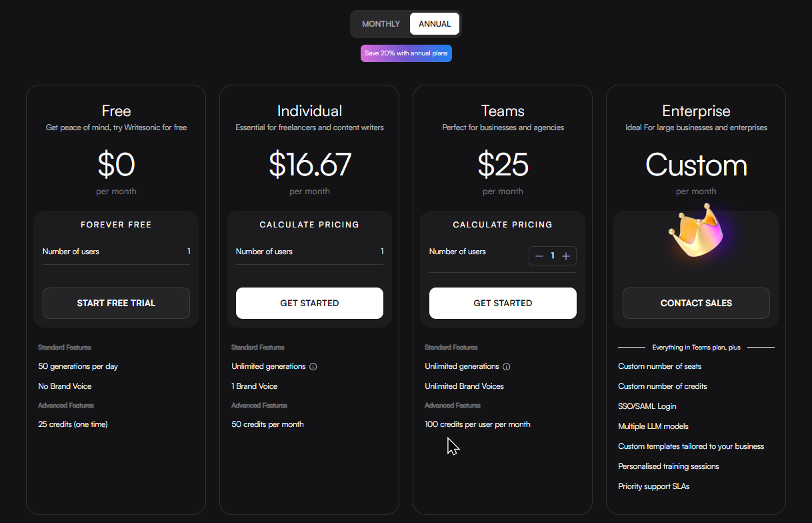Click the 'Custom' price label on Enterprise card
This screenshot has height=523, width=812.
[x=696, y=165]
